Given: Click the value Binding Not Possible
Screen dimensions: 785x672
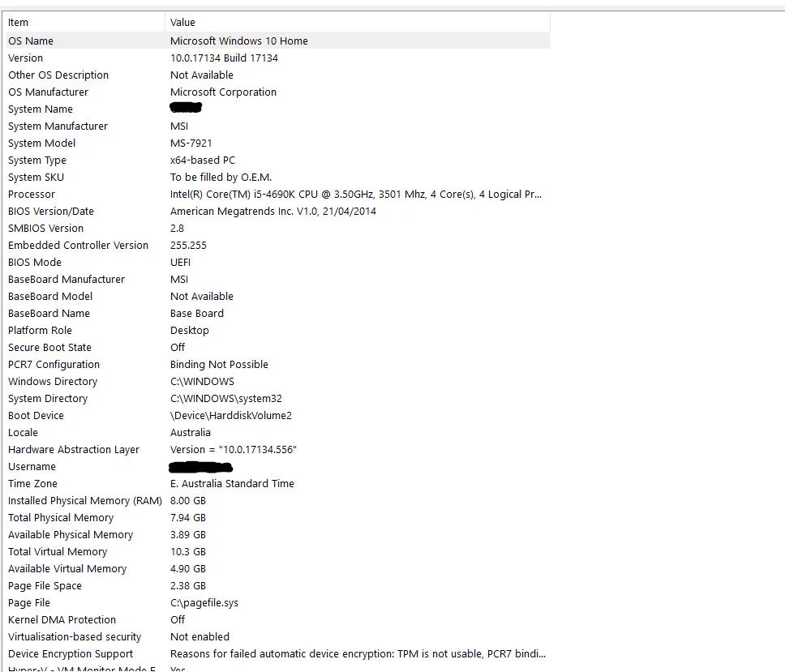Looking at the screenshot, I should pos(219,364).
